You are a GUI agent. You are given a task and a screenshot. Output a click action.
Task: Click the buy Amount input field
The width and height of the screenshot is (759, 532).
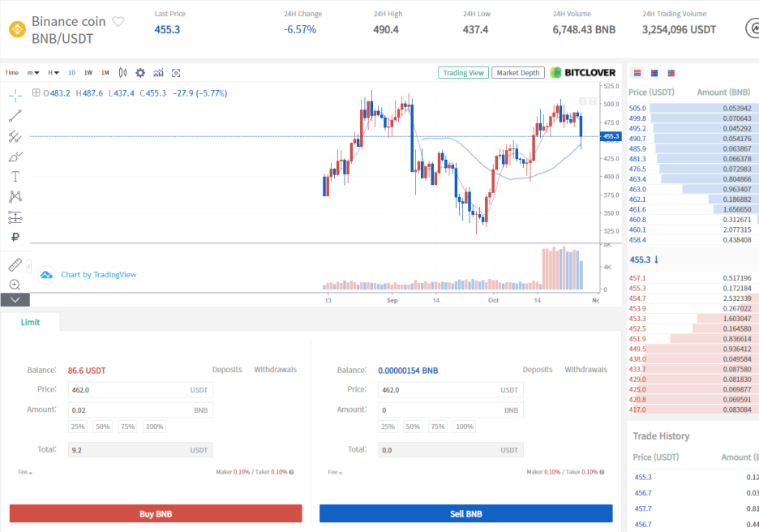point(140,410)
